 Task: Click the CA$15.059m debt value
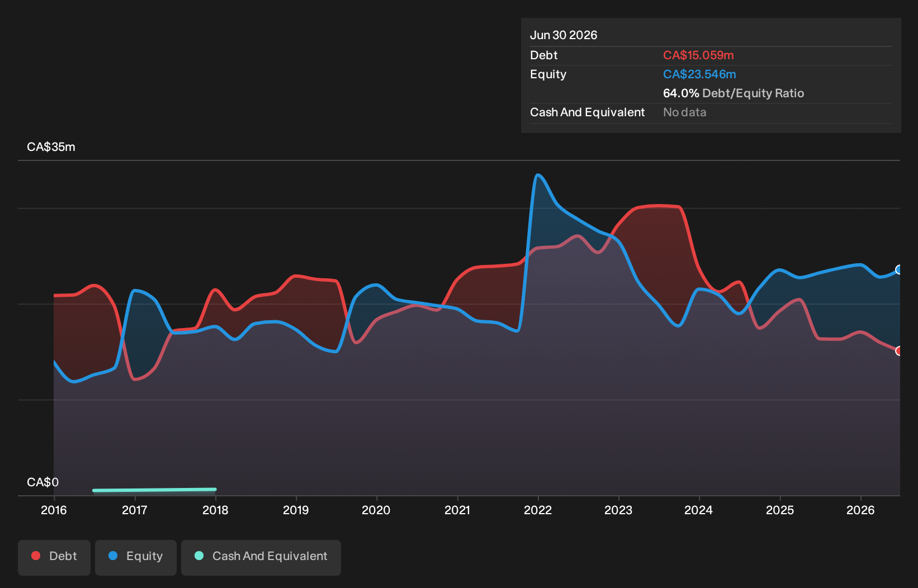[x=698, y=55]
